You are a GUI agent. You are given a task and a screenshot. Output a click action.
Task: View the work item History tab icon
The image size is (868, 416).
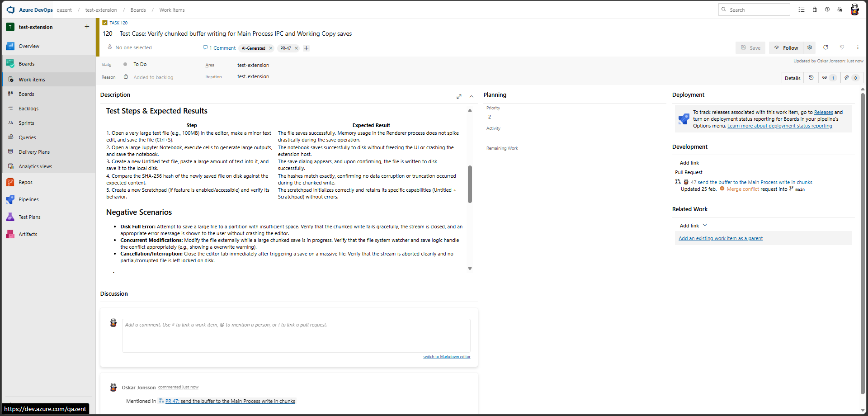pyautogui.click(x=811, y=78)
